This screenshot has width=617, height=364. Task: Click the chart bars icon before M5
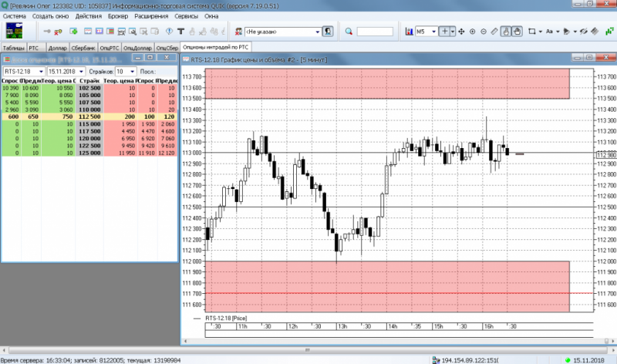[x=410, y=32]
